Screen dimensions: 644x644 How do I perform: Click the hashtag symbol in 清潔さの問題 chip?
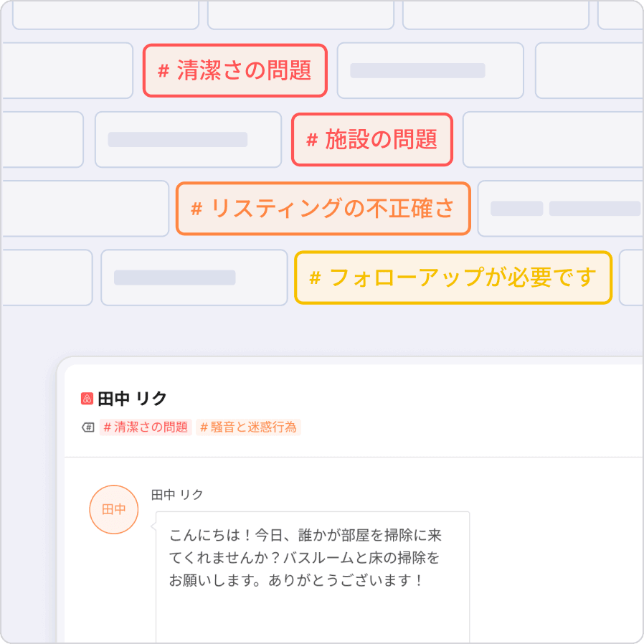point(164,70)
